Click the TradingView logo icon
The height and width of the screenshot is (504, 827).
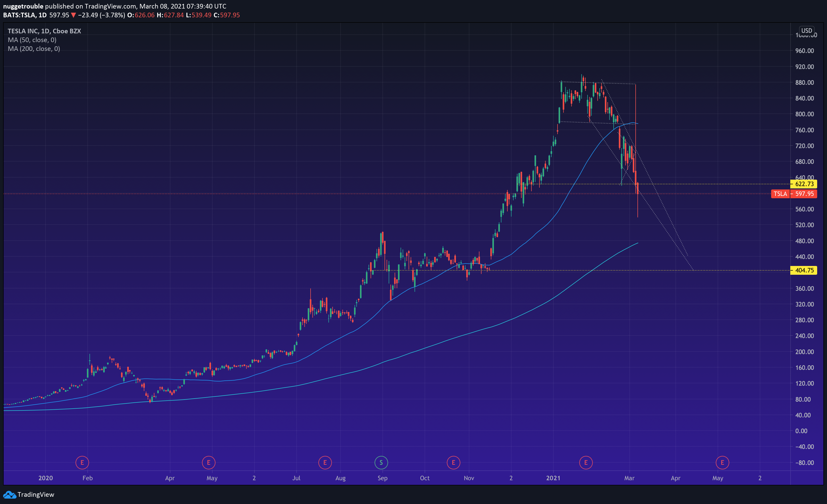pos(9,495)
